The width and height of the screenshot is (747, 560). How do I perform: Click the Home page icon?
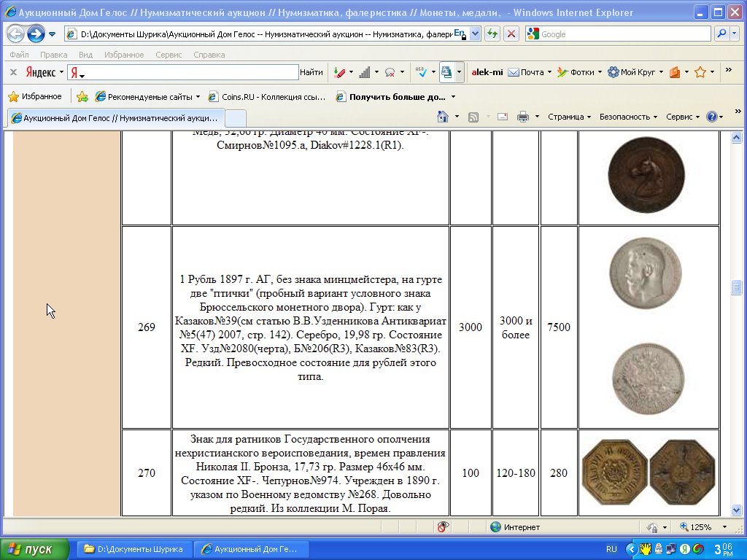[442, 117]
